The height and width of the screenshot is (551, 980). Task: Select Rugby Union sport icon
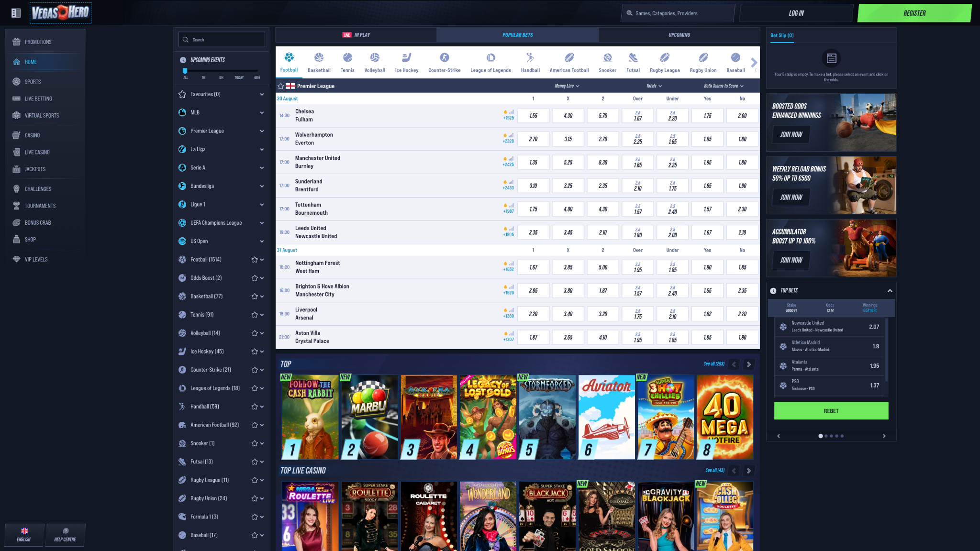coord(703,58)
